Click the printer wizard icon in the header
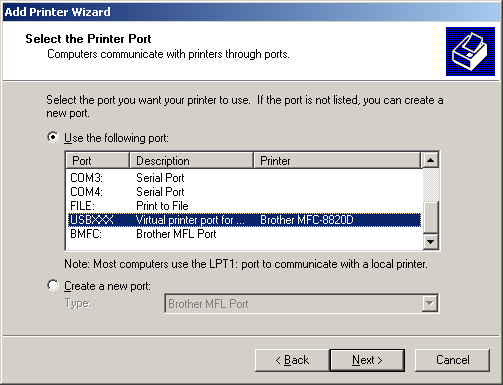Image resolution: width=503 pixels, height=385 pixels. (x=470, y=51)
